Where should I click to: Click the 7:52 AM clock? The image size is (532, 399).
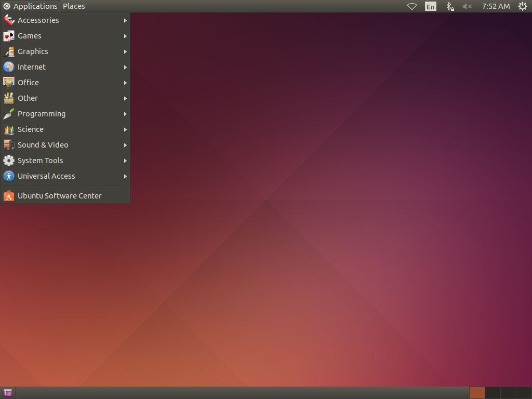tap(496, 6)
